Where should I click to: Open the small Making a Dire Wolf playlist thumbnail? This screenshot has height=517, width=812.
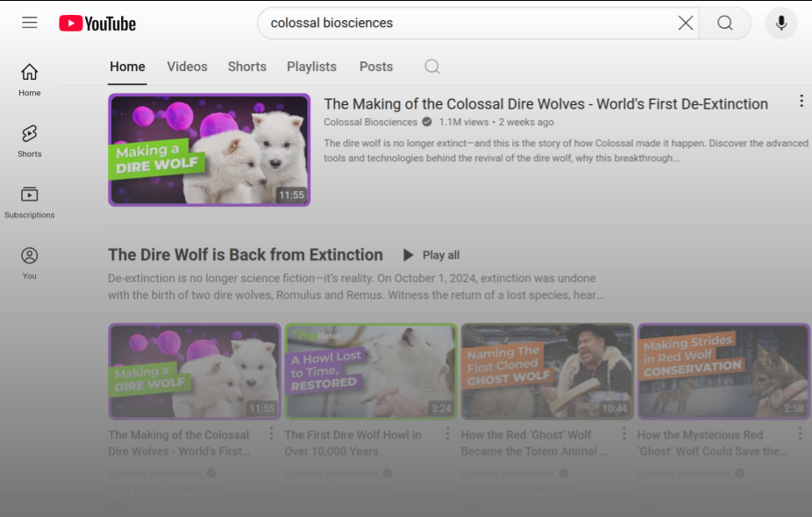coord(195,371)
